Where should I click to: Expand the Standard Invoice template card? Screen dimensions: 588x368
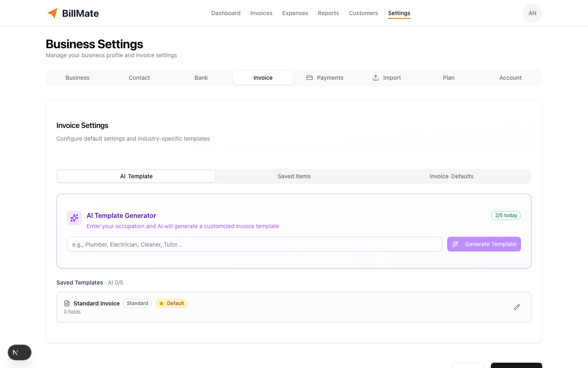tap(286, 307)
